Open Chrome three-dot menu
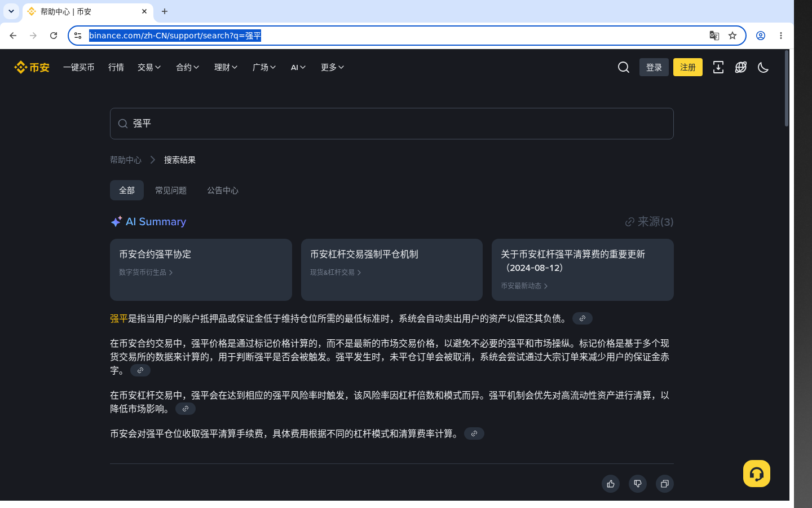Screen dimensions: 812x508 pos(781,36)
